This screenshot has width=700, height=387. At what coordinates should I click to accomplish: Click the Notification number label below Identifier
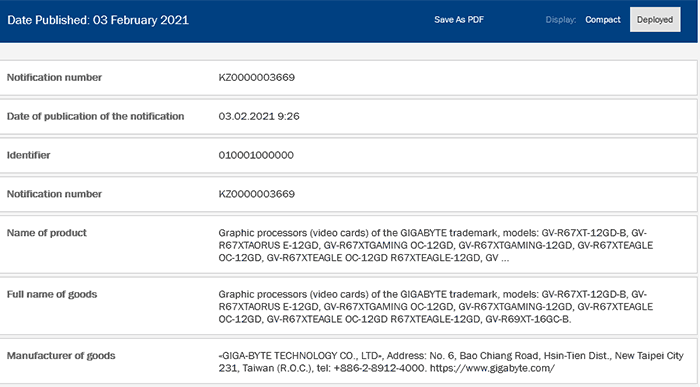click(x=54, y=194)
